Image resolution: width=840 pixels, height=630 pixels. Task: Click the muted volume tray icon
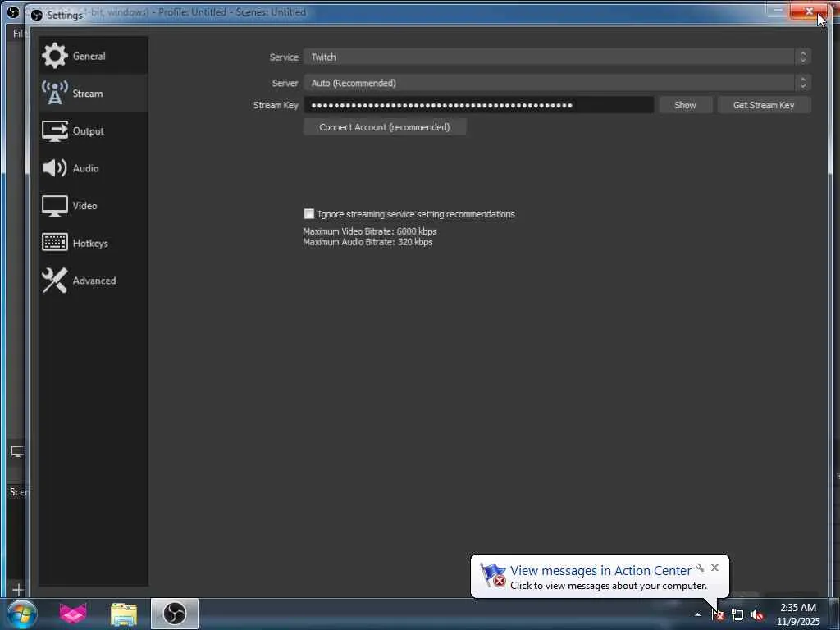point(757,615)
